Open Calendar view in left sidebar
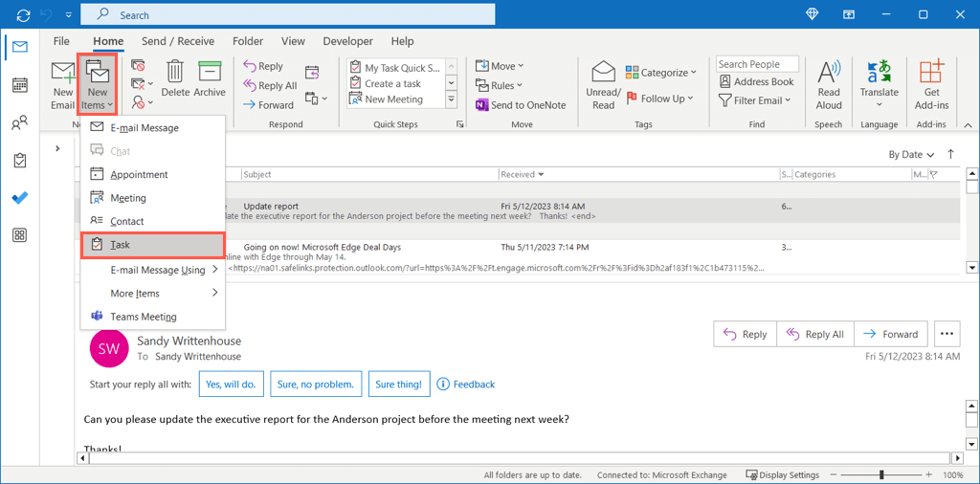The height and width of the screenshot is (484, 980). [19, 85]
